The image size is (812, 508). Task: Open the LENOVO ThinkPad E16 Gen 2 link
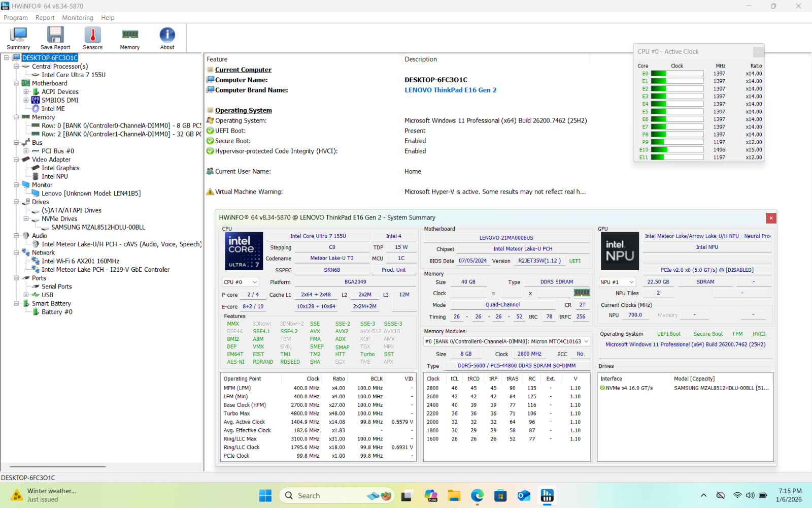(450, 90)
